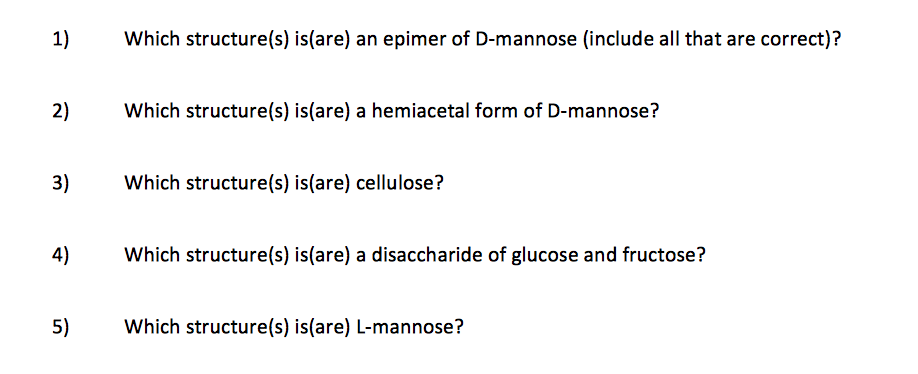Click question number 5 label

pyautogui.click(x=60, y=325)
